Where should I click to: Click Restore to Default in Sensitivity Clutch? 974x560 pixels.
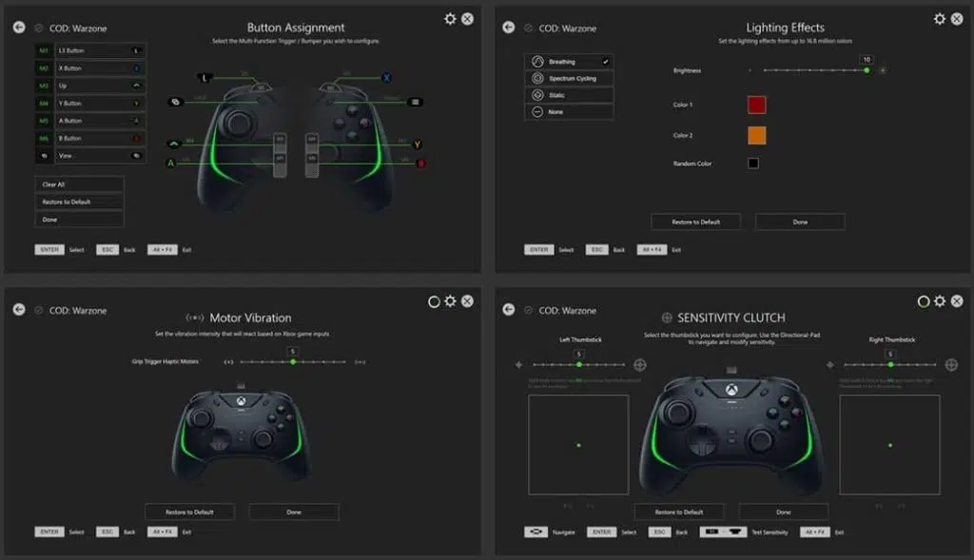coord(679,512)
